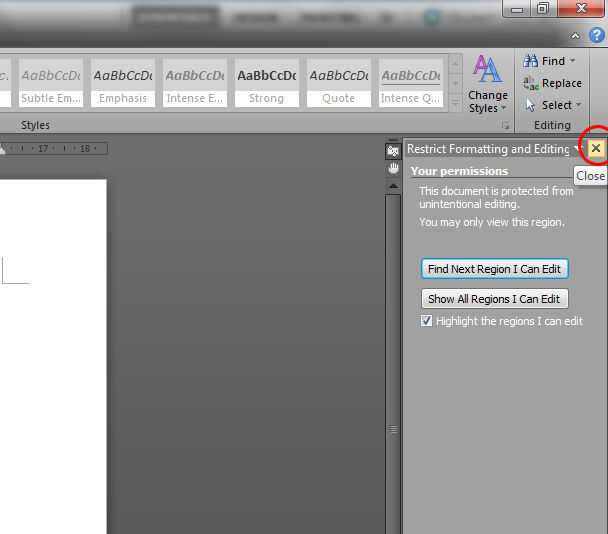Image resolution: width=608 pixels, height=534 pixels.
Task: Apply the Quote style
Action: 339,83
